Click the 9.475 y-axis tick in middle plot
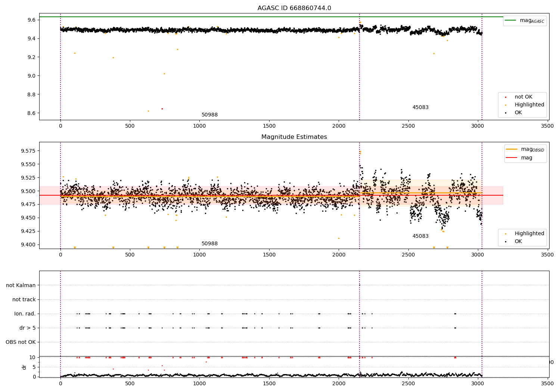Image resolution: width=560 pixels, height=392 pixels. click(28, 204)
